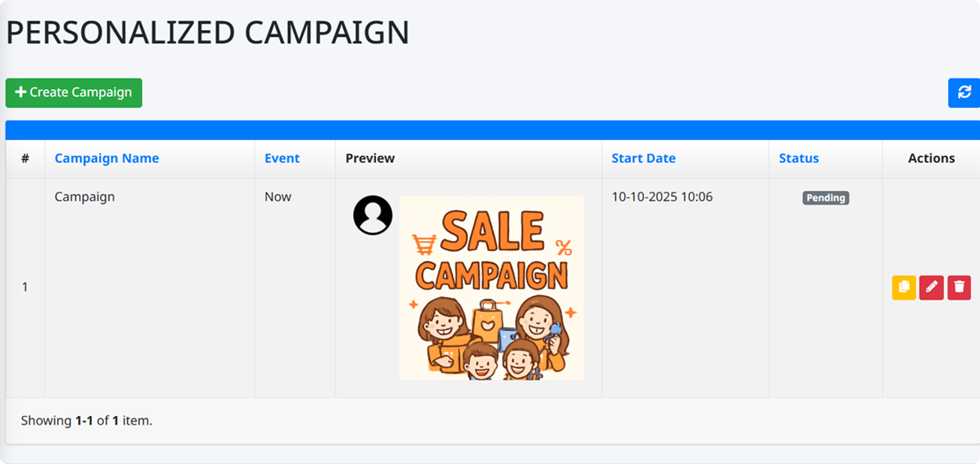This screenshot has width=980, height=464.
Task: Click the row number 1 cell
Action: (x=25, y=287)
